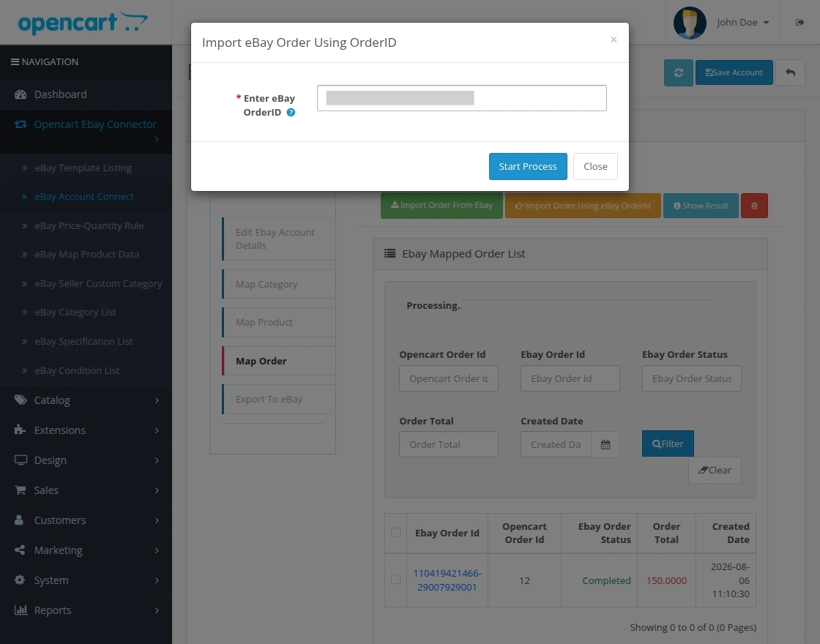The width and height of the screenshot is (820, 644).
Task: Click Import Order Using eBay OrderId
Action: pyautogui.click(x=583, y=206)
